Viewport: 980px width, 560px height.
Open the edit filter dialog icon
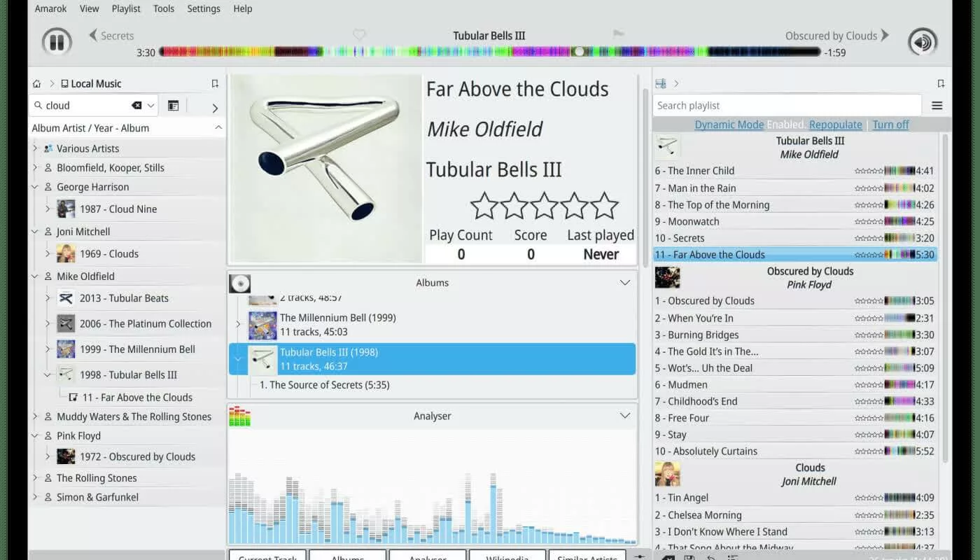point(173,106)
